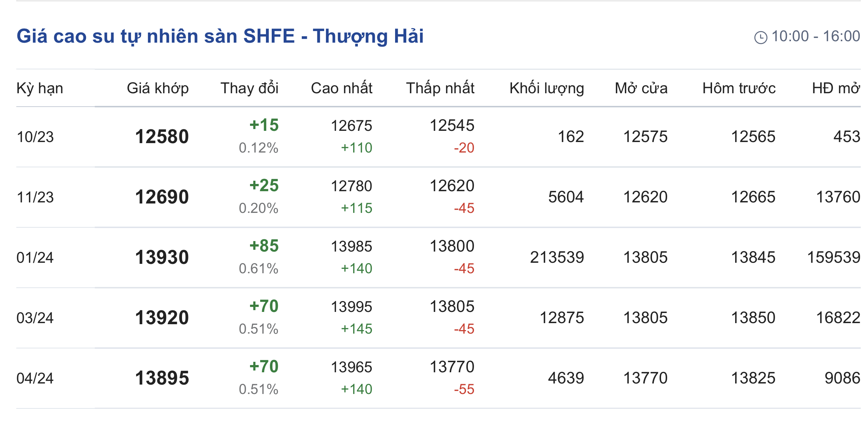This screenshot has height=433, width=868.
Task: Click the HĐ mở column header
Action: [x=836, y=88]
